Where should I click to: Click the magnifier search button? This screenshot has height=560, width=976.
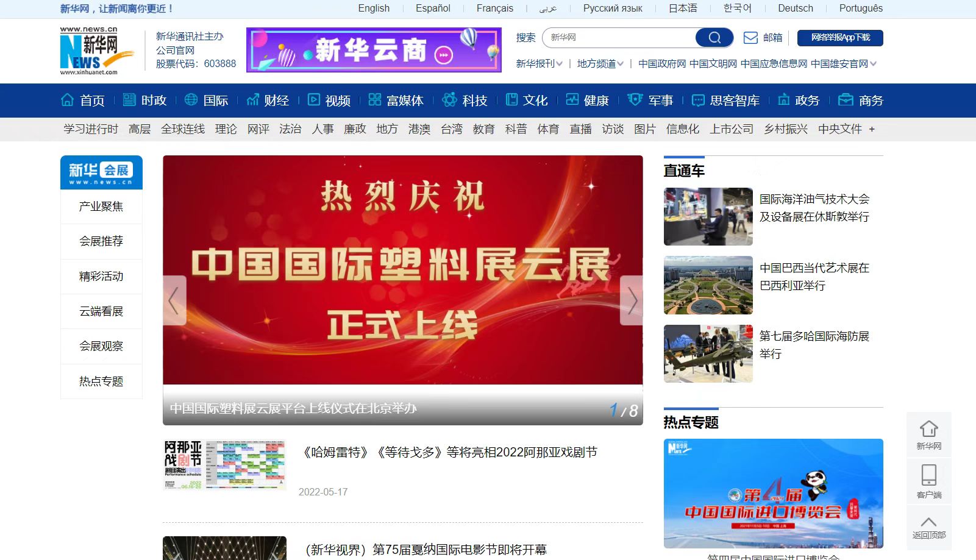714,38
